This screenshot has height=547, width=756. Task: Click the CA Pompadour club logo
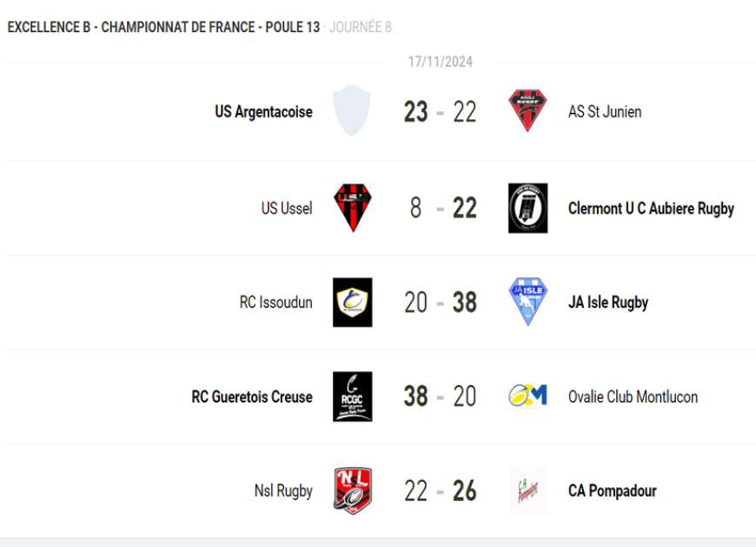coord(527,490)
